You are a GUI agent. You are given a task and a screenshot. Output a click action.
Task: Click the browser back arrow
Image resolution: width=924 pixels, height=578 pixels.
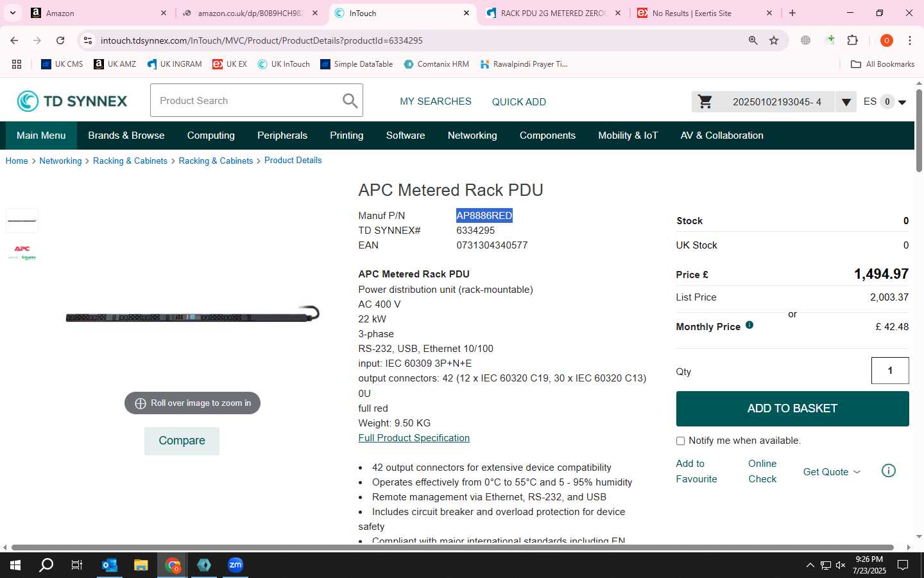point(14,40)
